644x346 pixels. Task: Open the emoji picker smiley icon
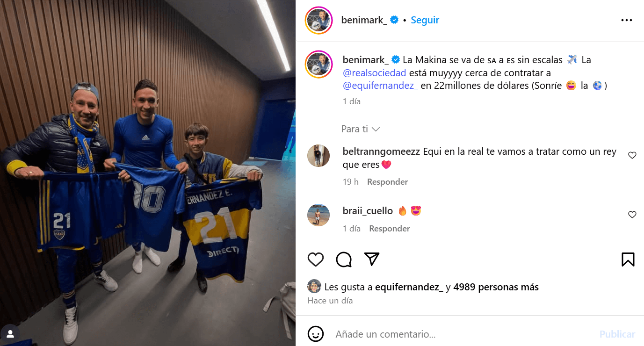click(316, 334)
